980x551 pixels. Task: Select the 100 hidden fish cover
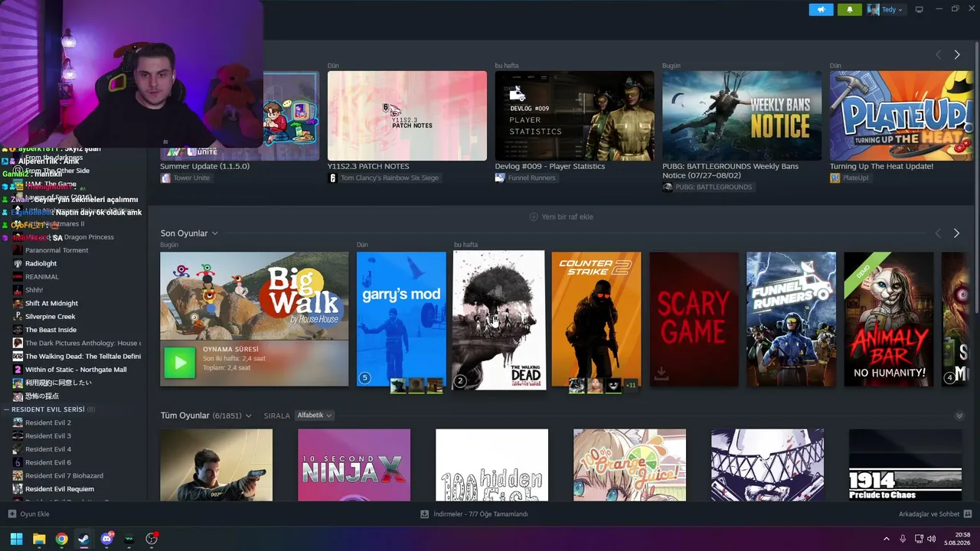point(492,465)
